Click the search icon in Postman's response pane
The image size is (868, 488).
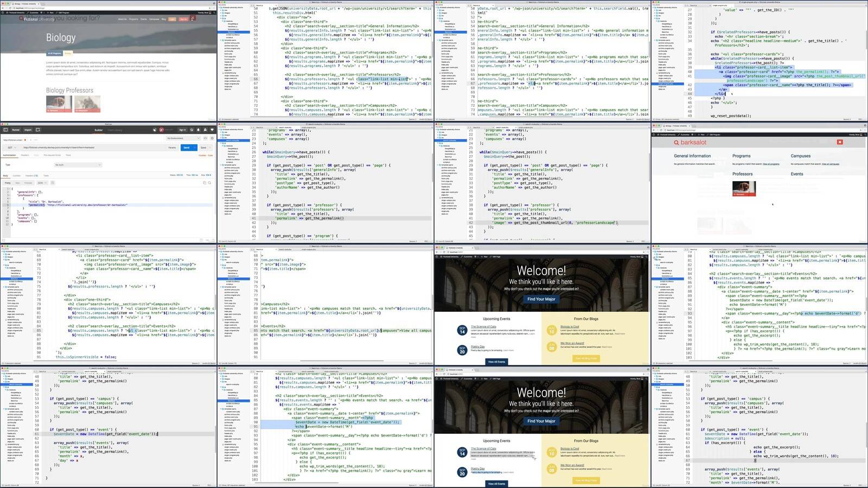point(210,183)
